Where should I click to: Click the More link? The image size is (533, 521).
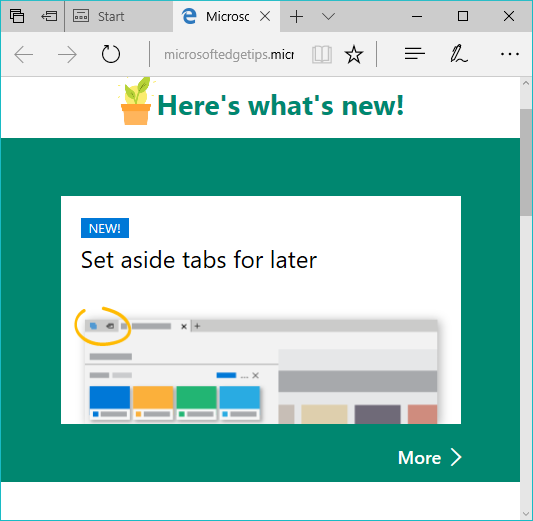(430, 457)
